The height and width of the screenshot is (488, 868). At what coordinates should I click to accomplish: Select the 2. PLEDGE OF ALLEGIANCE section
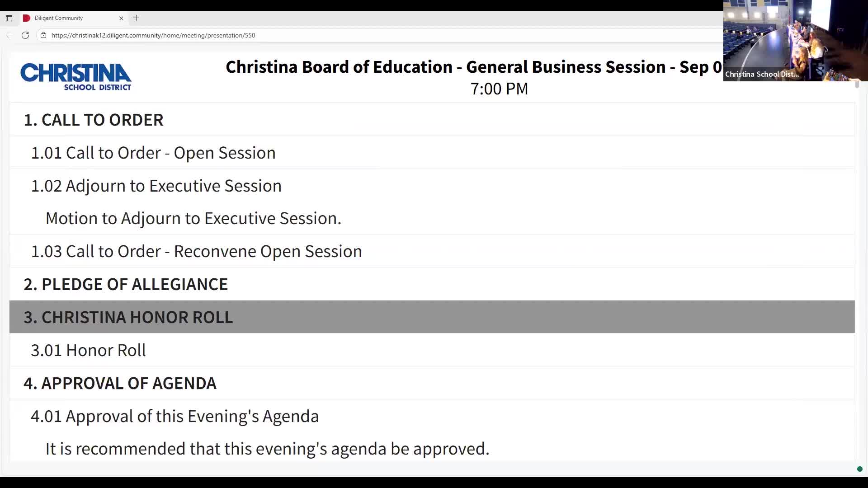[x=126, y=284]
